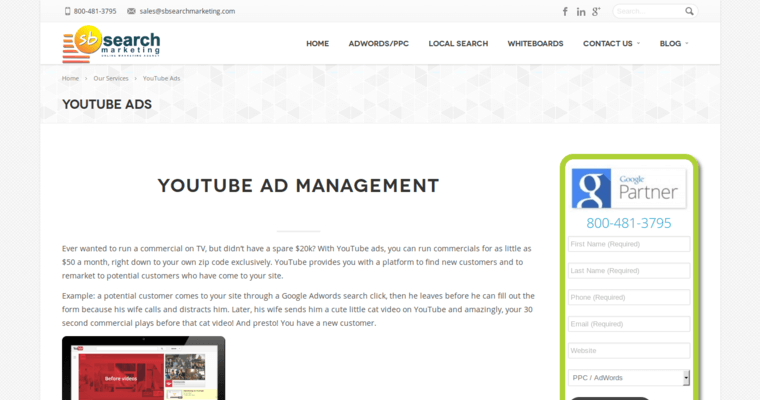
Task: Expand the Contact Us menu
Action: tap(611, 44)
